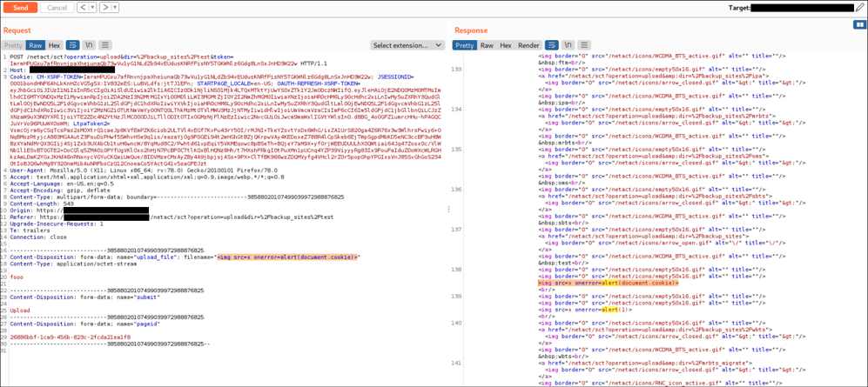868x387 pixels.
Task: Click the orange Send button
Action: click(x=20, y=8)
